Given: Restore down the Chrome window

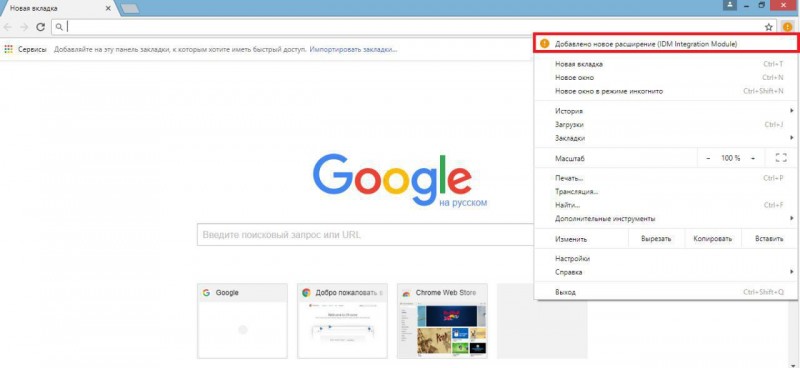Looking at the screenshot, I should point(762,5).
